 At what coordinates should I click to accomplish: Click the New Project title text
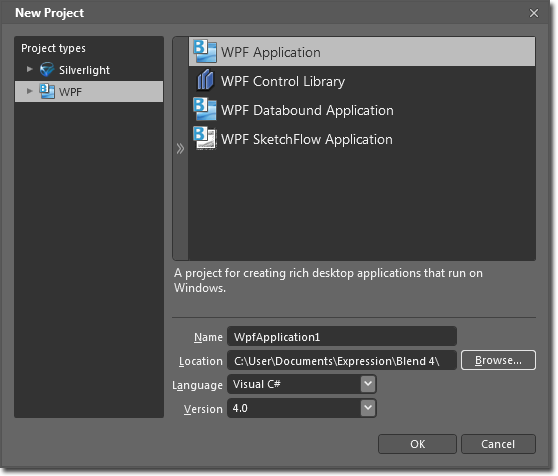[49, 13]
